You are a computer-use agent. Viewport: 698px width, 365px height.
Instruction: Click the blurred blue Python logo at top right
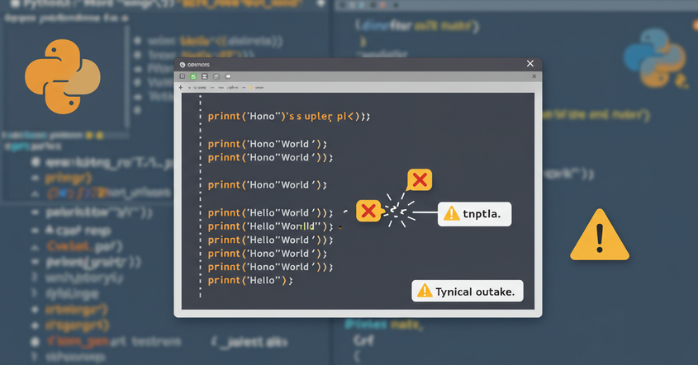coord(655,58)
